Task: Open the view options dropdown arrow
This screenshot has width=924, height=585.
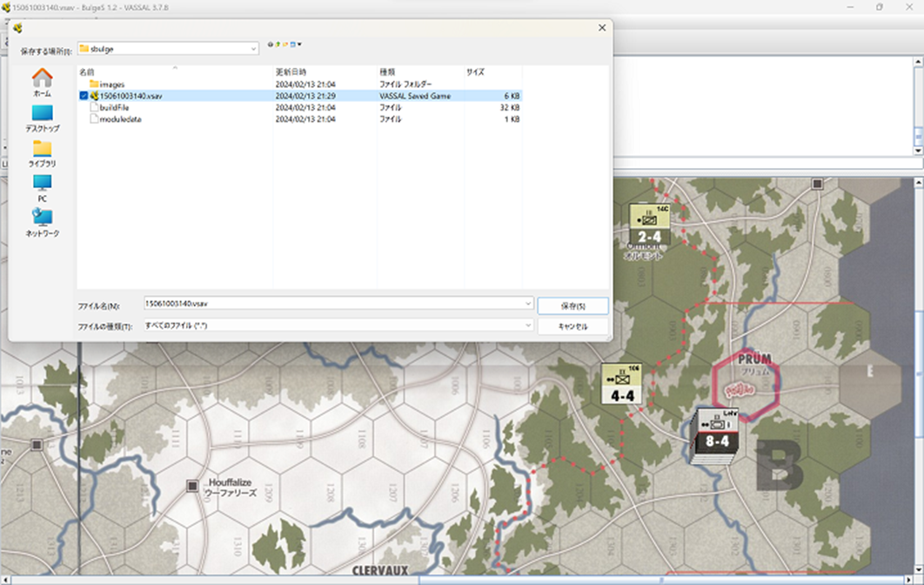Action: tap(299, 44)
